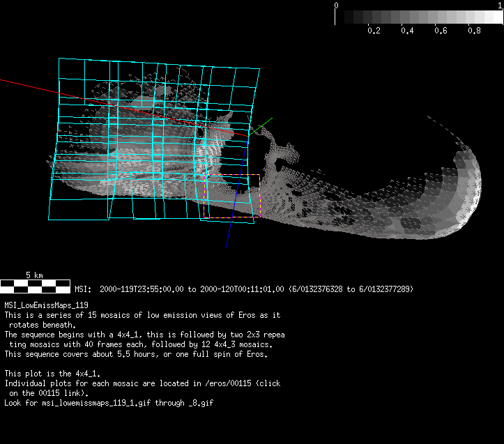
Task: Click the grayscale color scale bar
Action: click(419, 17)
